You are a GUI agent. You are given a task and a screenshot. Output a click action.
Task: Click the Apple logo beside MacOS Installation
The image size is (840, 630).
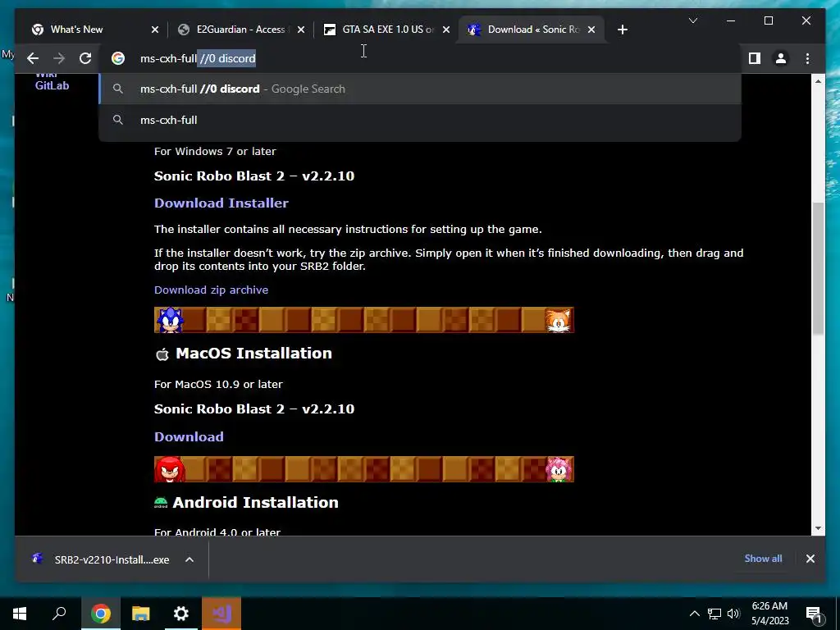tap(162, 354)
